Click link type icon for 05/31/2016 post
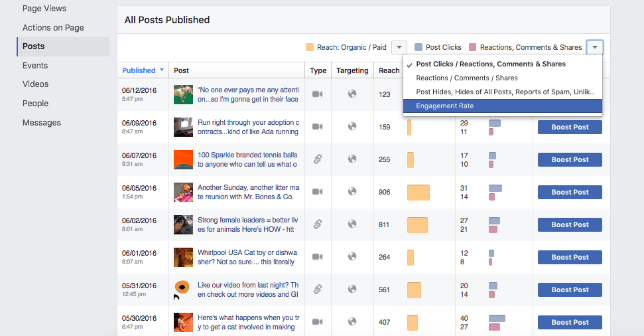 pyautogui.click(x=318, y=290)
